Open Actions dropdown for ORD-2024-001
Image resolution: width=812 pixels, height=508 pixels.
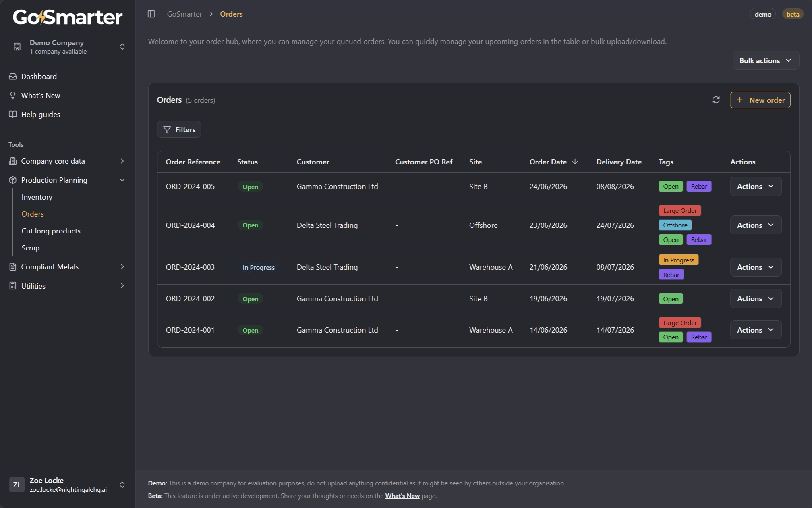(x=756, y=330)
